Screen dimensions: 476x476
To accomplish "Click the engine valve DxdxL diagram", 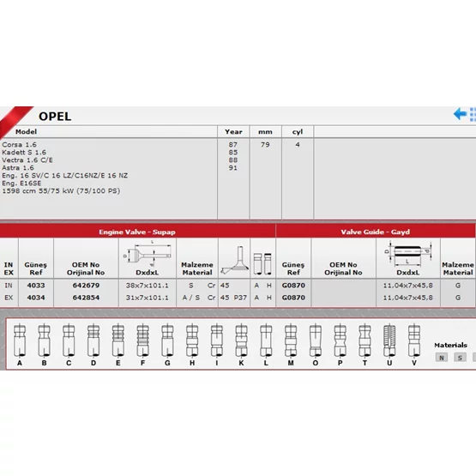I will click(x=148, y=254).
